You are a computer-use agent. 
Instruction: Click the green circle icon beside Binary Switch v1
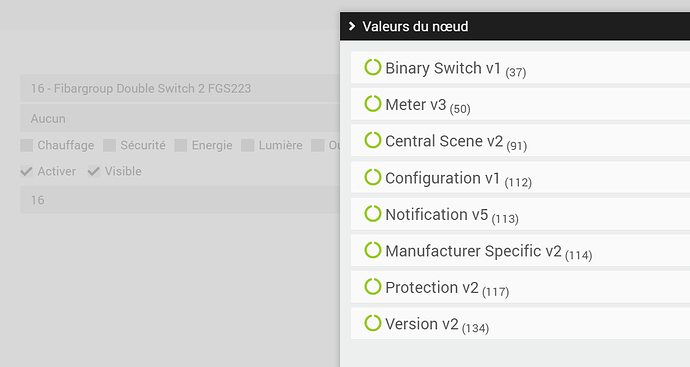click(372, 67)
